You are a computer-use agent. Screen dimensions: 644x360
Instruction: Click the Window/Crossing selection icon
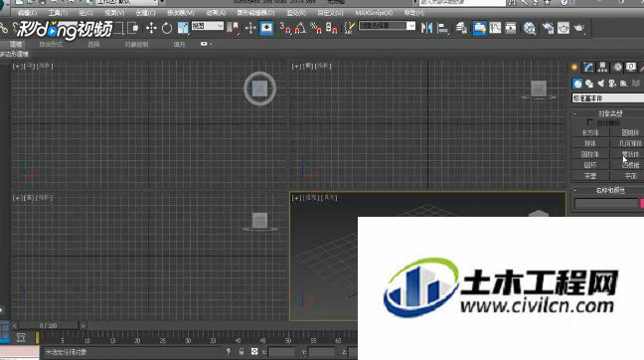coord(133,28)
